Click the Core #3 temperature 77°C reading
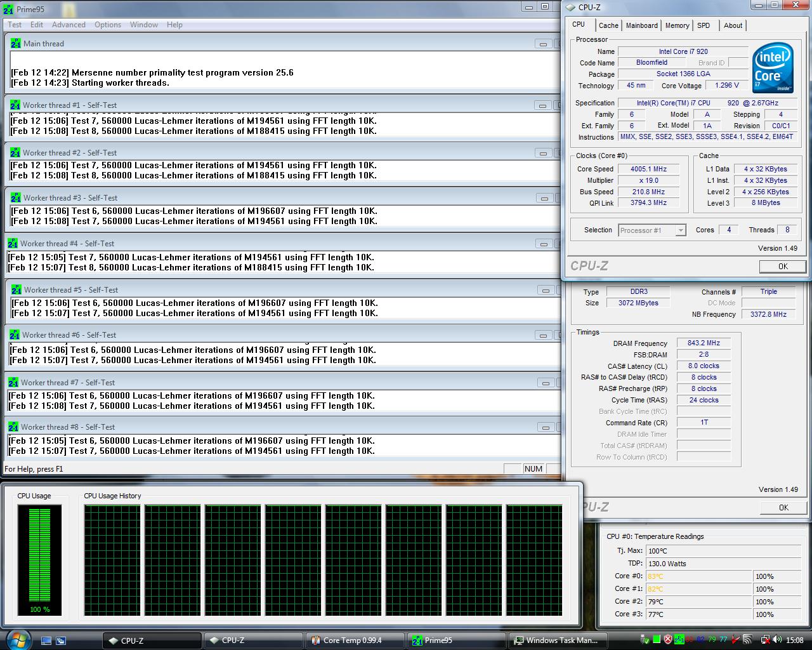The image size is (812, 650). tap(698, 614)
